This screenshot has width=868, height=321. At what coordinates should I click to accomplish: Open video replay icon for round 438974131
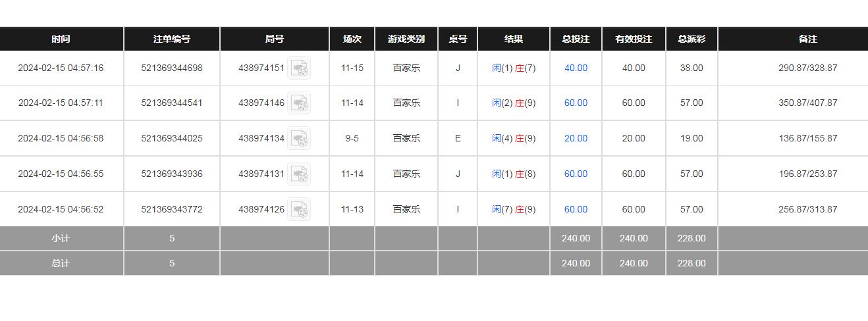(x=299, y=174)
